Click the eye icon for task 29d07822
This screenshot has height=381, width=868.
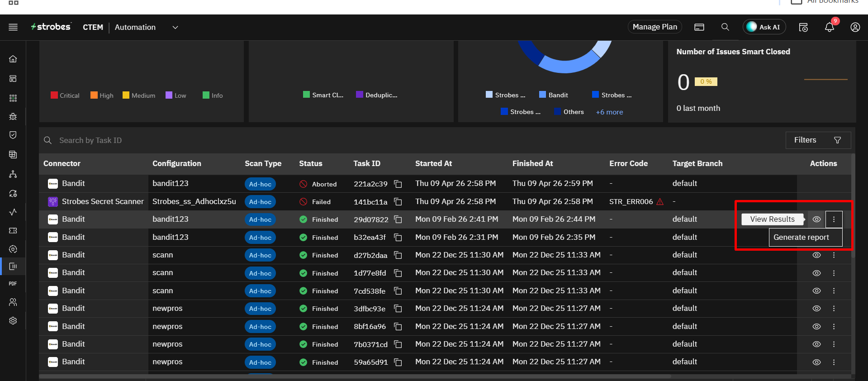pos(816,219)
